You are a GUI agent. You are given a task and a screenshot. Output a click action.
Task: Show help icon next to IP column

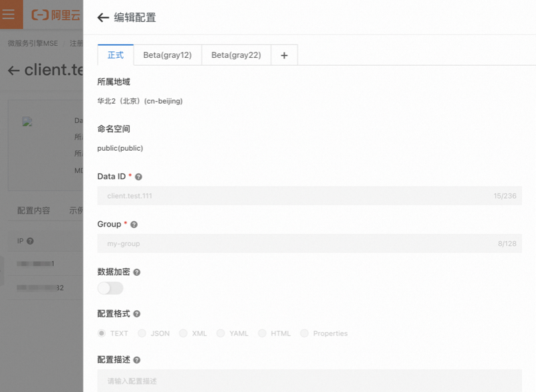point(30,241)
